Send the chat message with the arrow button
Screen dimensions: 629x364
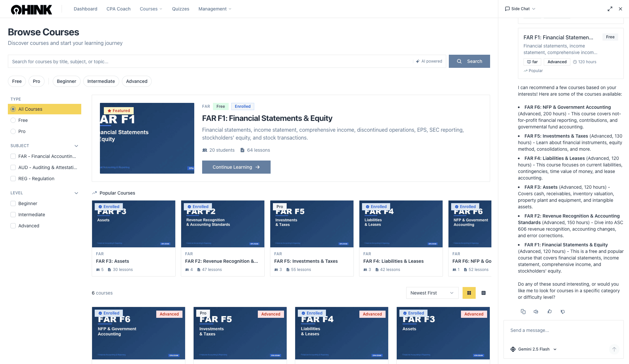[614, 349]
